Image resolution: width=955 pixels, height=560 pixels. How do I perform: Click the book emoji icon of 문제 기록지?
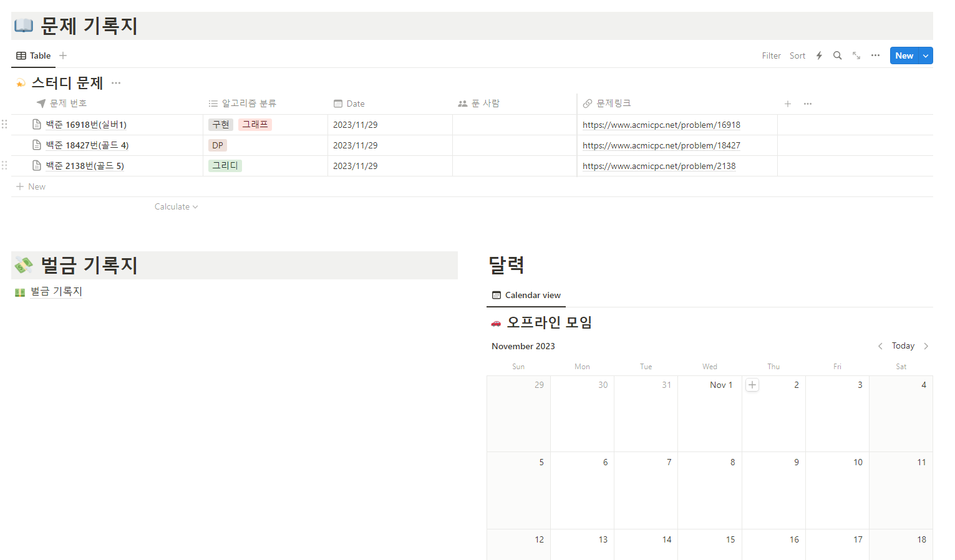(24, 26)
